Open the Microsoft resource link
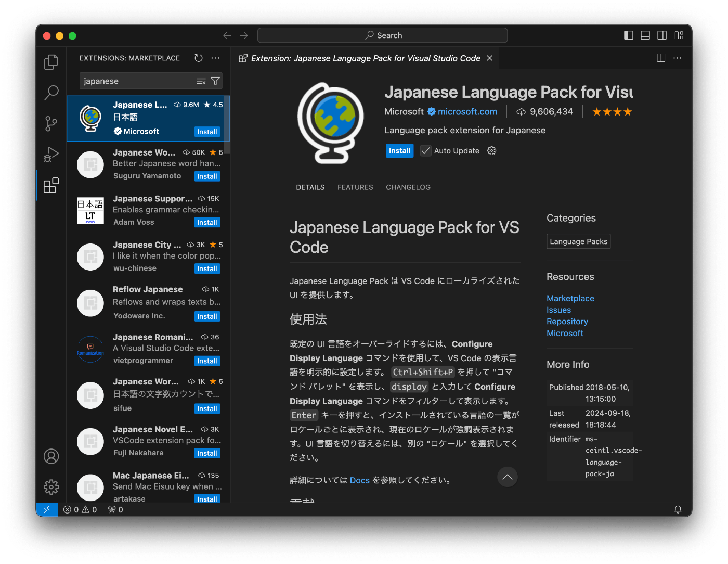The width and height of the screenshot is (728, 564). (x=565, y=333)
